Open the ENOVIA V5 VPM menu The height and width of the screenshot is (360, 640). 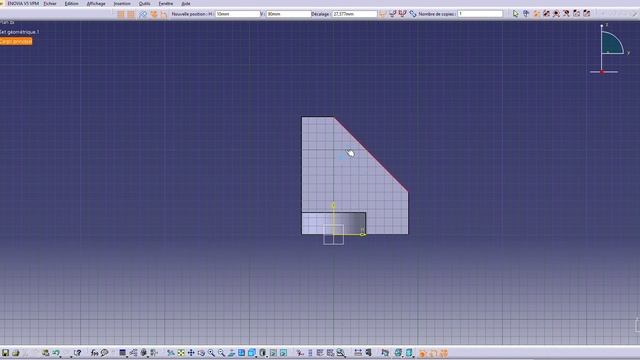[x=23, y=3]
